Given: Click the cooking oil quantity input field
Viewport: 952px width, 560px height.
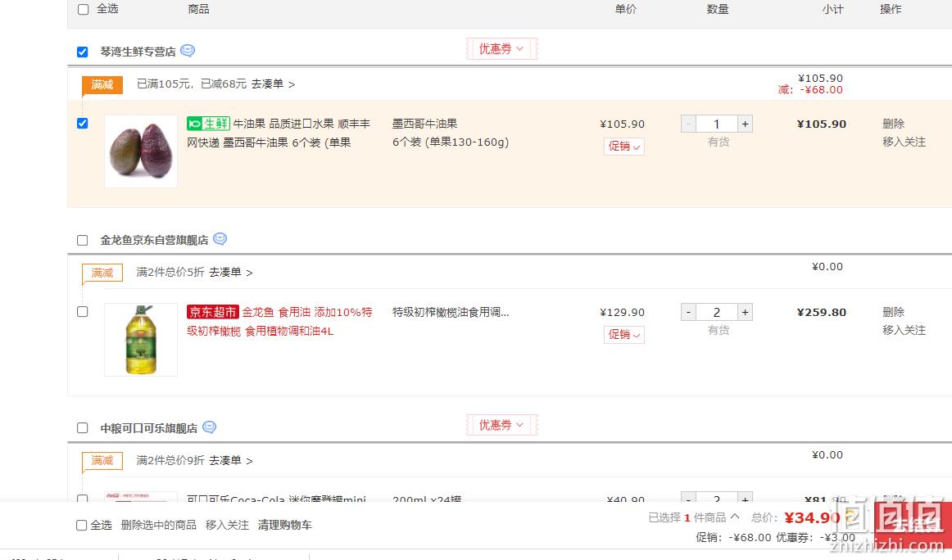Looking at the screenshot, I should (717, 312).
